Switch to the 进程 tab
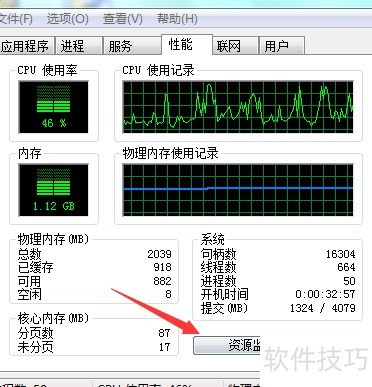The height and width of the screenshot is (387, 372). point(78,46)
